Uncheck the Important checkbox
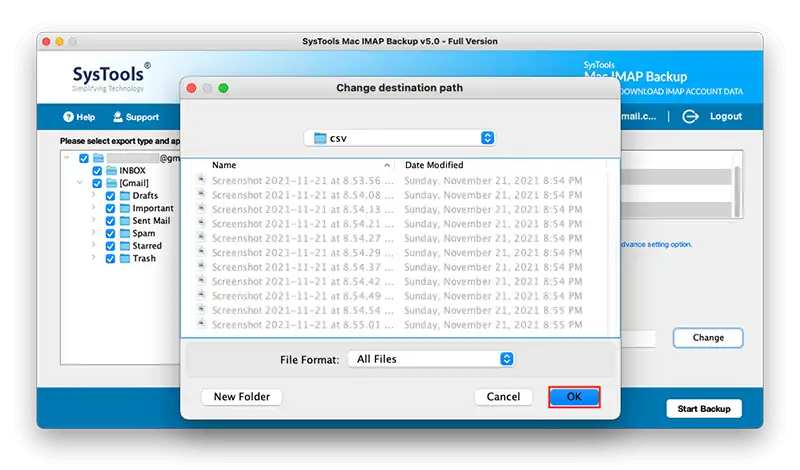The image size is (800, 470). (110, 208)
